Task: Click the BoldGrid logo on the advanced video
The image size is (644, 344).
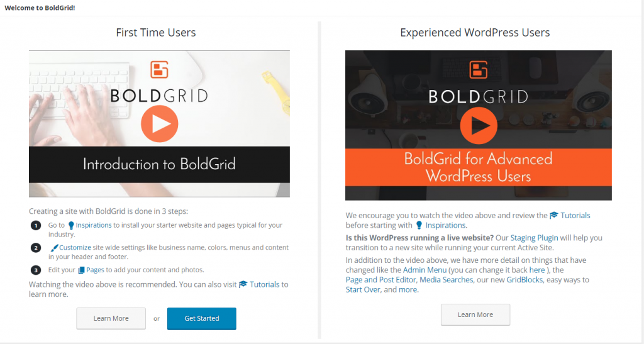Action: tap(479, 69)
